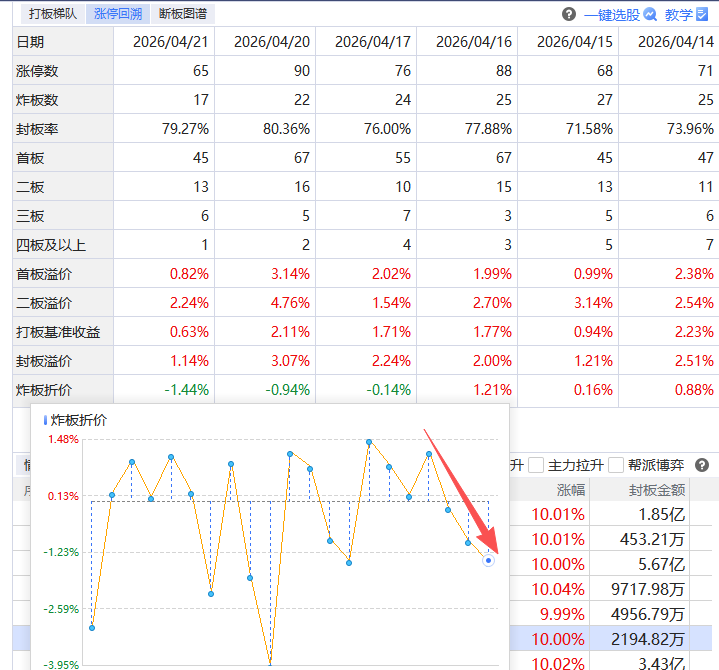
Task: Sort by the 封板金额 column header
Action: (656, 489)
